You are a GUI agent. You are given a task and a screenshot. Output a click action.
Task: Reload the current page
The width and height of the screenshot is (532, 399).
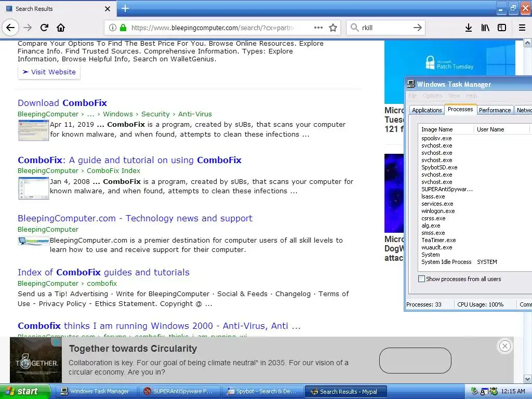45,28
